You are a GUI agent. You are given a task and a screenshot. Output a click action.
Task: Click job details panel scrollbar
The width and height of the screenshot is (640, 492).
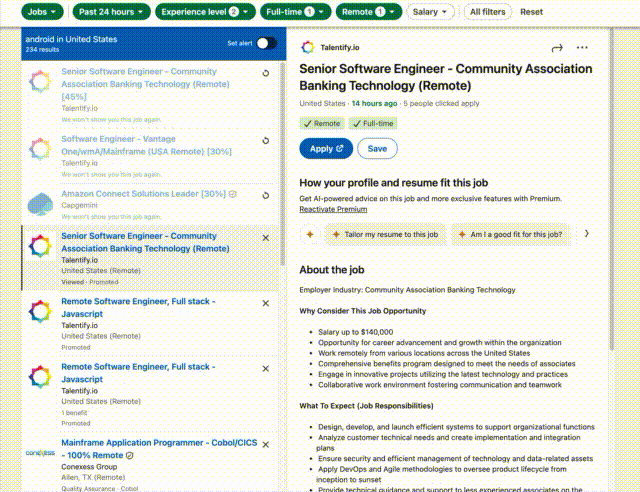tap(611, 188)
